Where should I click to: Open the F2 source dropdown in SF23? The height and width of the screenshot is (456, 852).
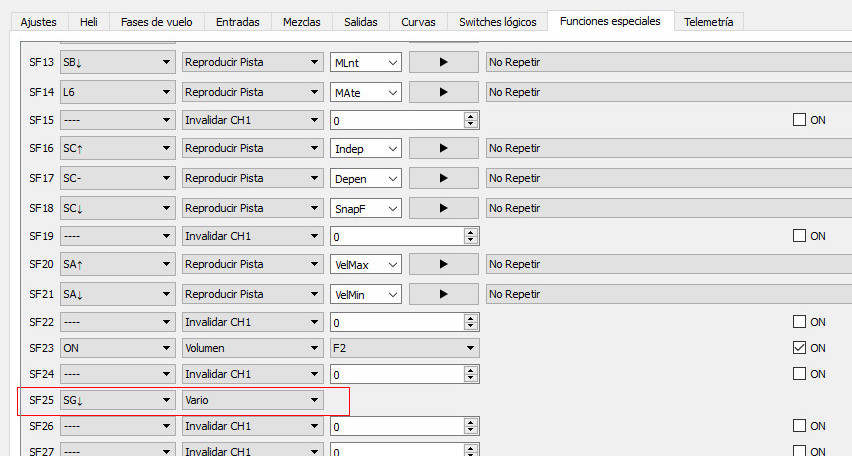404,348
